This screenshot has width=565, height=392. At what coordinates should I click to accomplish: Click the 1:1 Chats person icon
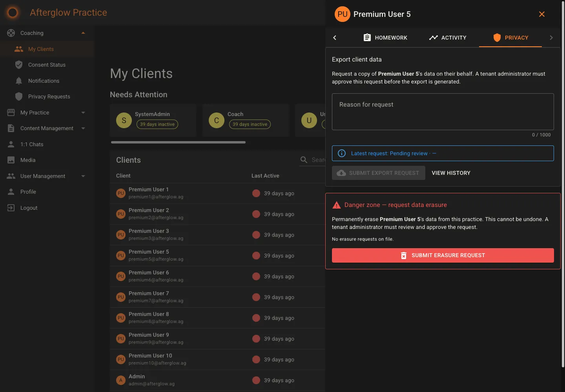pyautogui.click(x=11, y=144)
